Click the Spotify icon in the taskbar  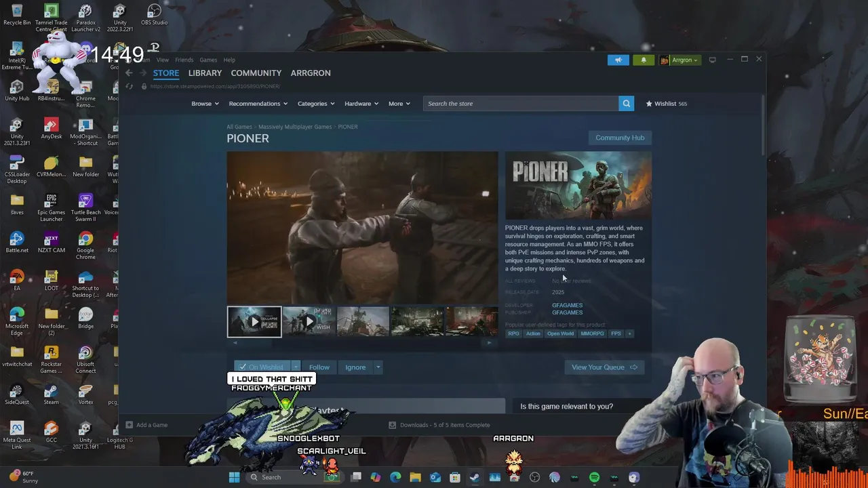point(595,477)
